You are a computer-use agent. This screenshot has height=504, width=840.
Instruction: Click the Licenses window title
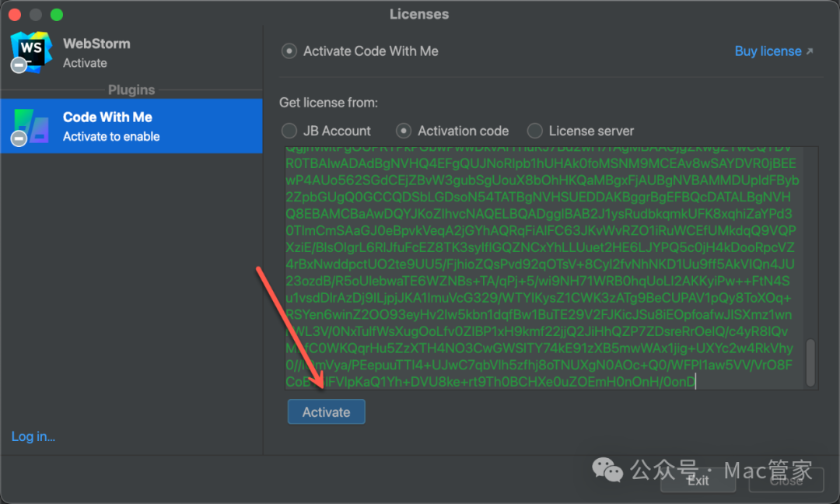coord(419,14)
